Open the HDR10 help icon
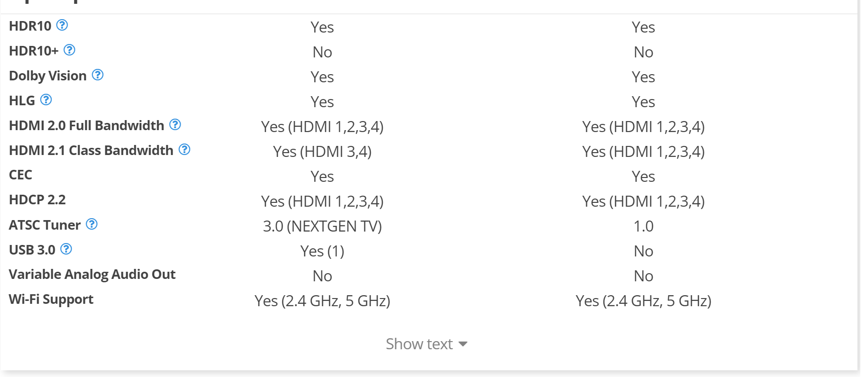The width and height of the screenshot is (868, 377). point(62,25)
